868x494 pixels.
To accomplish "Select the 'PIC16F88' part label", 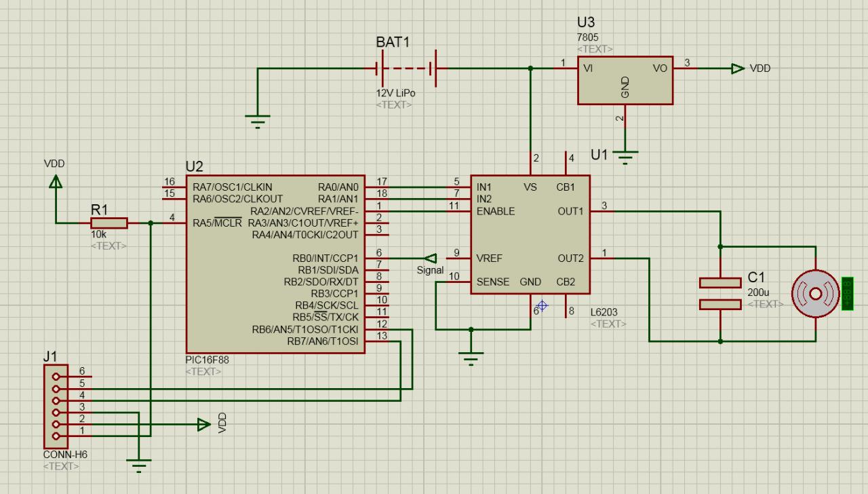I will pos(206,360).
